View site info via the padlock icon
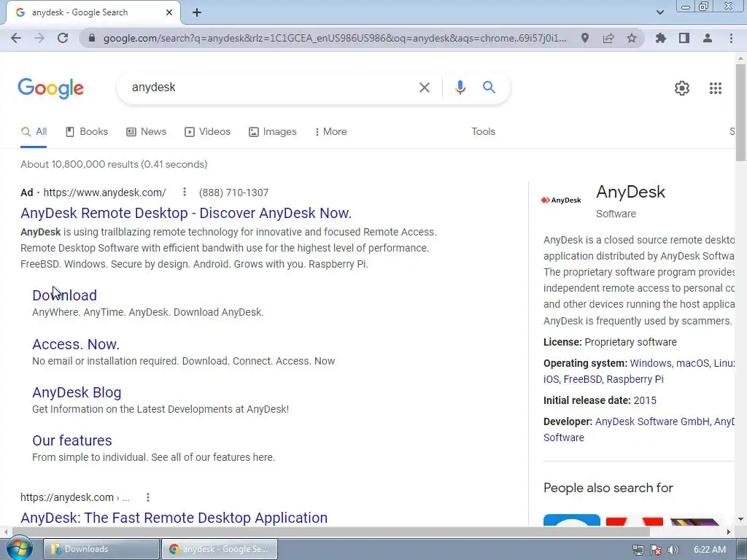Screen dimensions: 747x560 coord(92,38)
